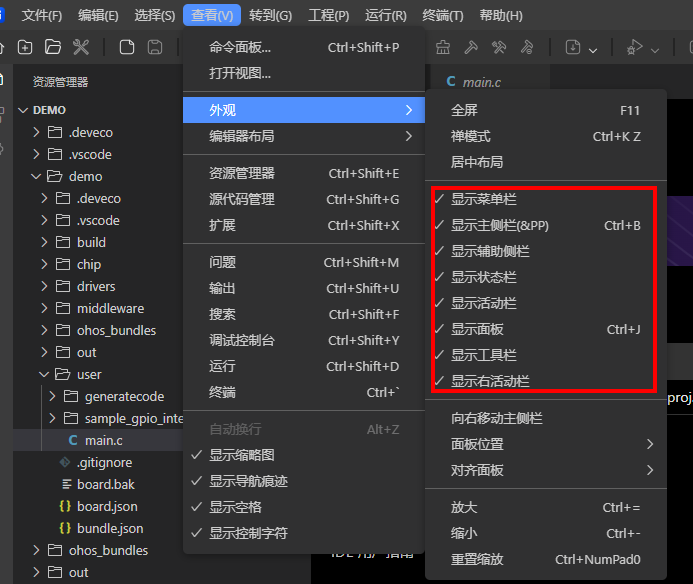Choose 禅模式 in the appearance submenu
The height and width of the screenshot is (584, 693).
click(471, 136)
